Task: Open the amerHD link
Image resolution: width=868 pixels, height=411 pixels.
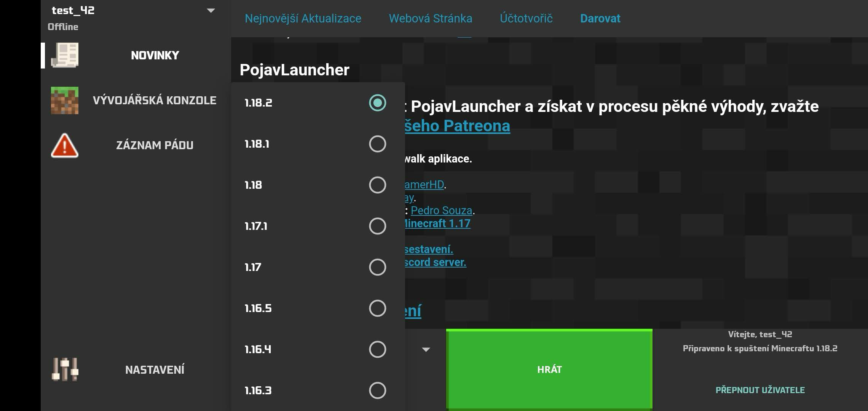Action: click(424, 185)
